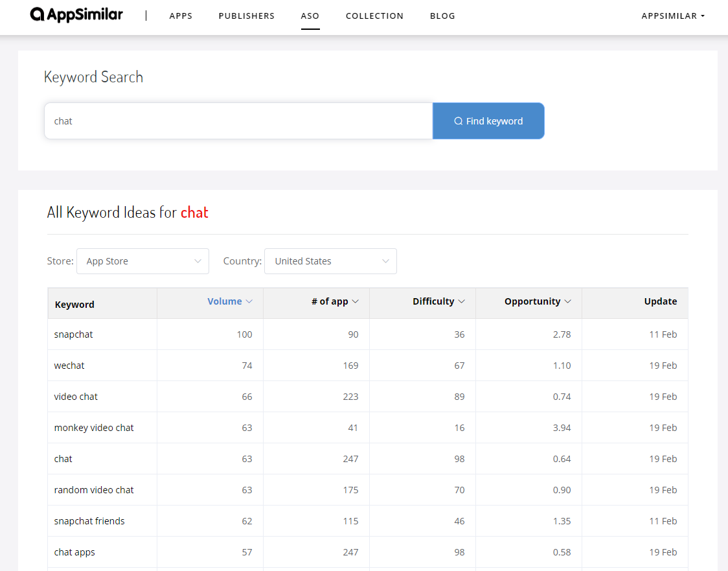Click the red 'chat' keyword heading link
The height and width of the screenshot is (571, 728).
tap(194, 212)
